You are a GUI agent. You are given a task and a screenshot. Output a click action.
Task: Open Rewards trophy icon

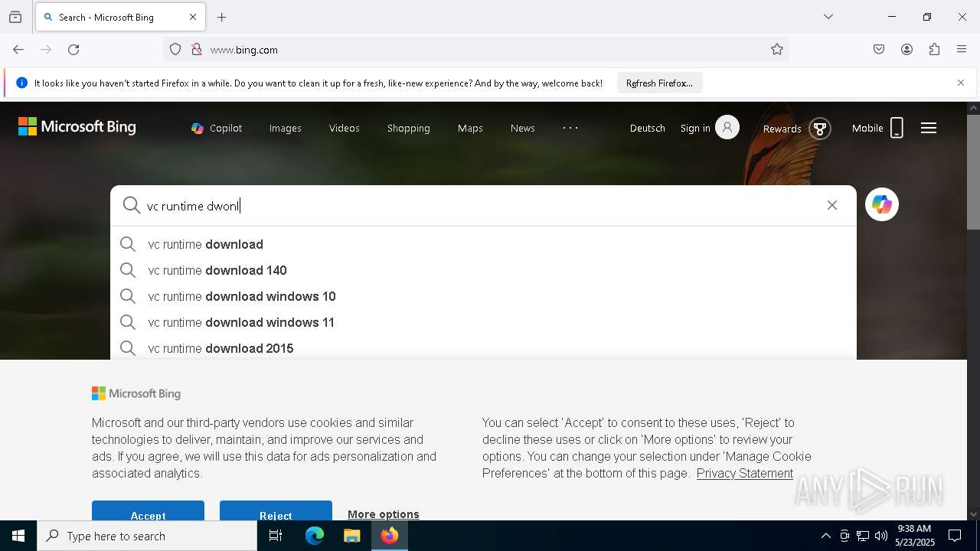(x=819, y=129)
